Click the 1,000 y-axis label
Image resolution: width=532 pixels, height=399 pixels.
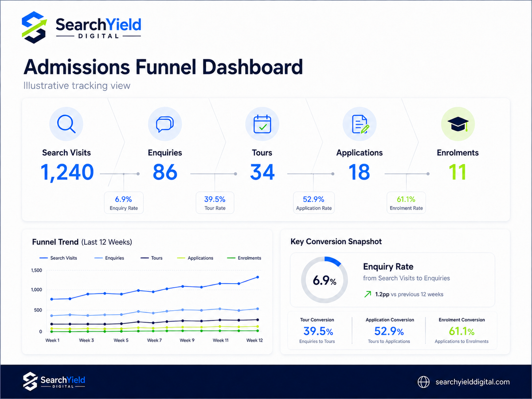pyautogui.click(x=37, y=290)
